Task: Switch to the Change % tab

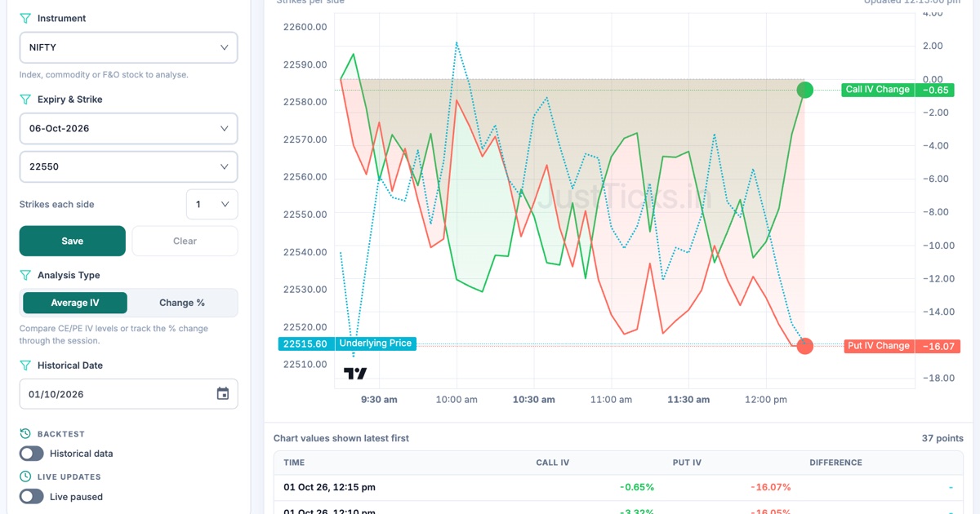Action: (x=182, y=303)
